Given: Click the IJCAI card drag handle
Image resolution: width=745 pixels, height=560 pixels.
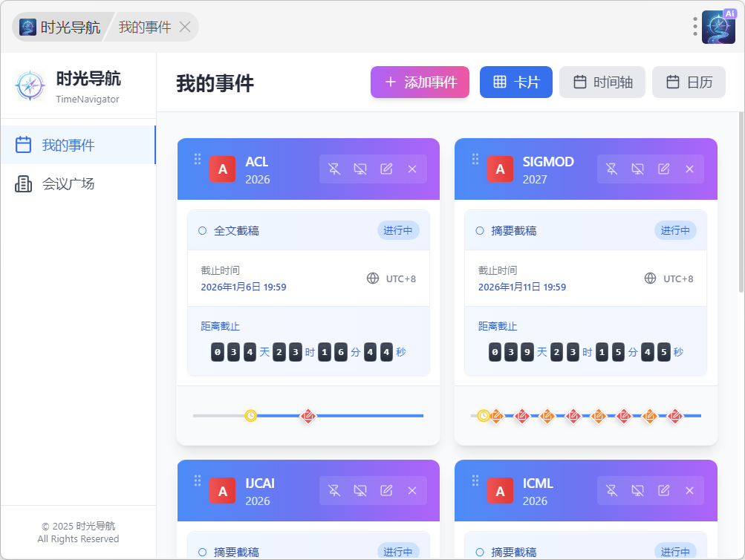Looking at the screenshot, I should coord(198,481).
